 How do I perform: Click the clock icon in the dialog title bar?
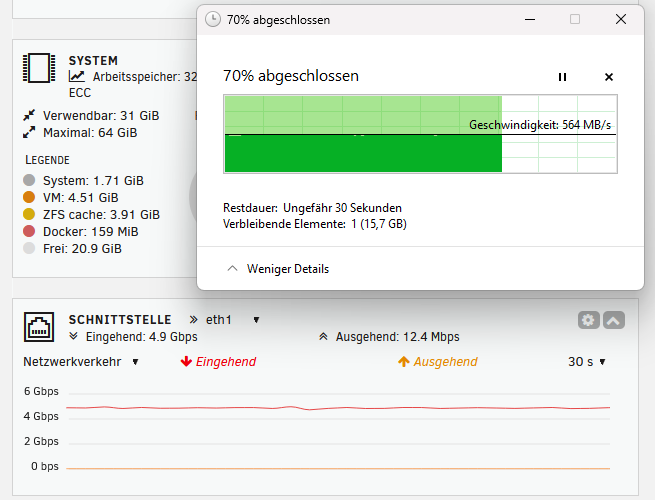coord(213,19)
